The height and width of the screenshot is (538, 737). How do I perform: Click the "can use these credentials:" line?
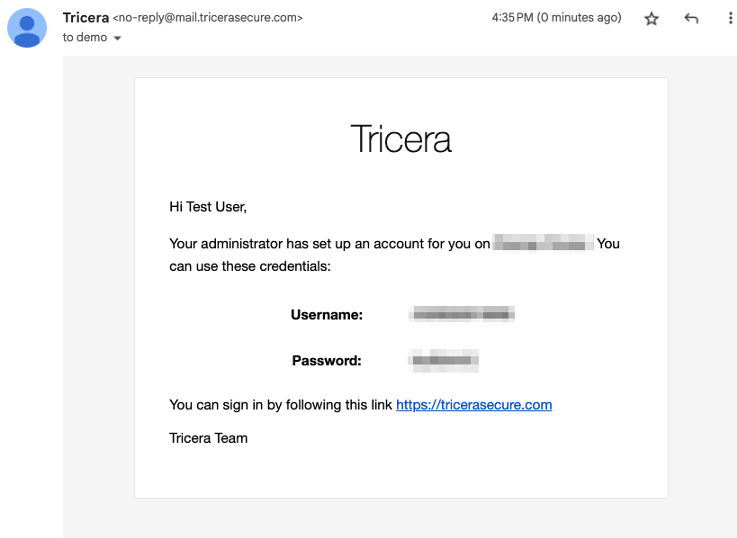(250, 266)
